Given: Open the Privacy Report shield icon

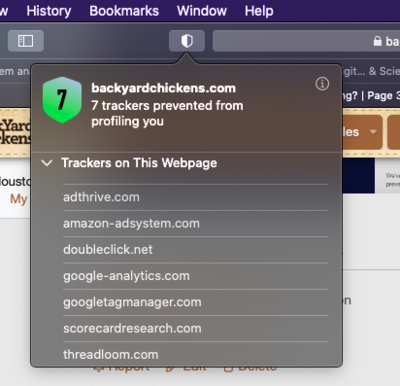Looking at the screenshot, I should [187, 41].
